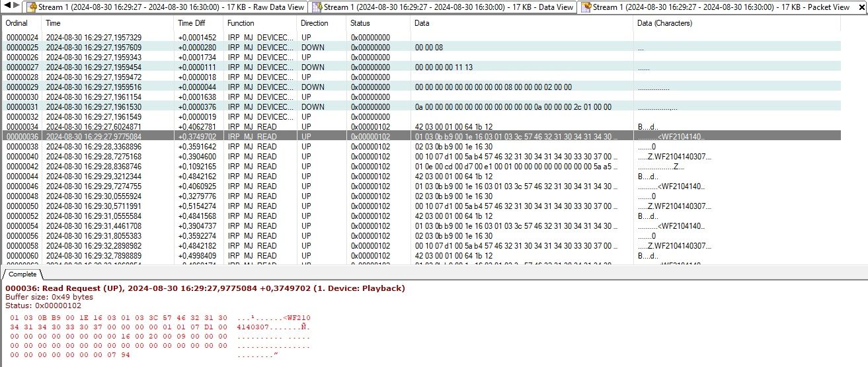Sort by the Ordinal column header
The width and height of the screenshot is (868, 367).
coord(22,23)
